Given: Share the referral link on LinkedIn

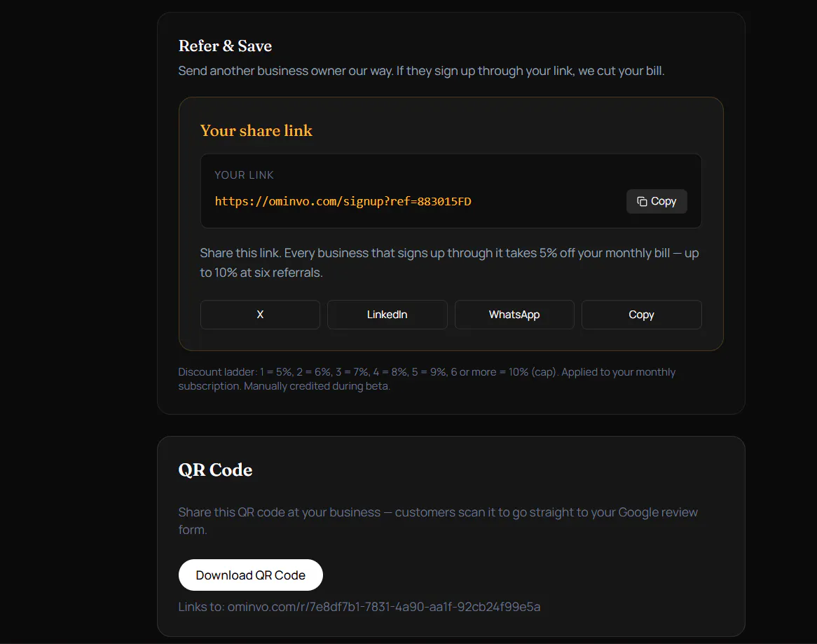Looking at the screenshot, I should (x=387, y=315).
